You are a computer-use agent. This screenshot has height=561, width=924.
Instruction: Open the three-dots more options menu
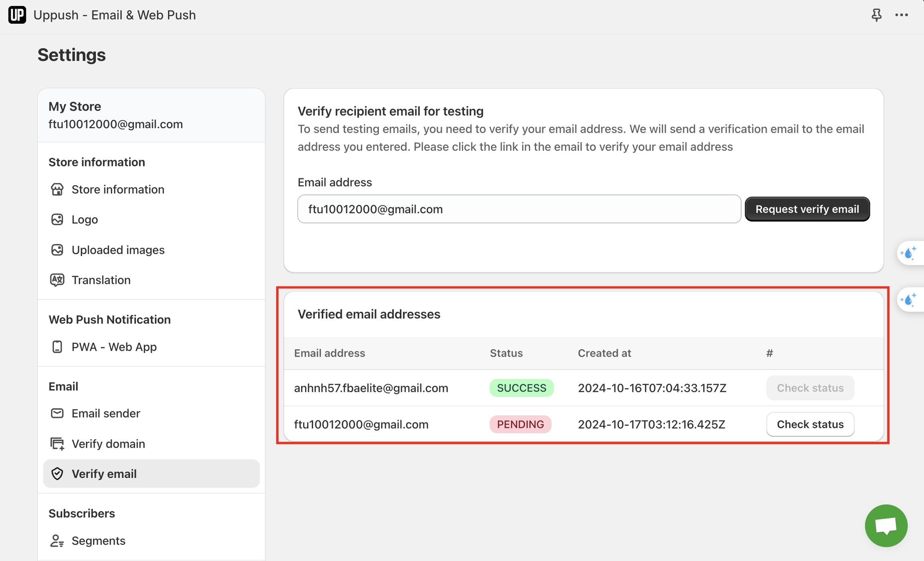[901, 15]
